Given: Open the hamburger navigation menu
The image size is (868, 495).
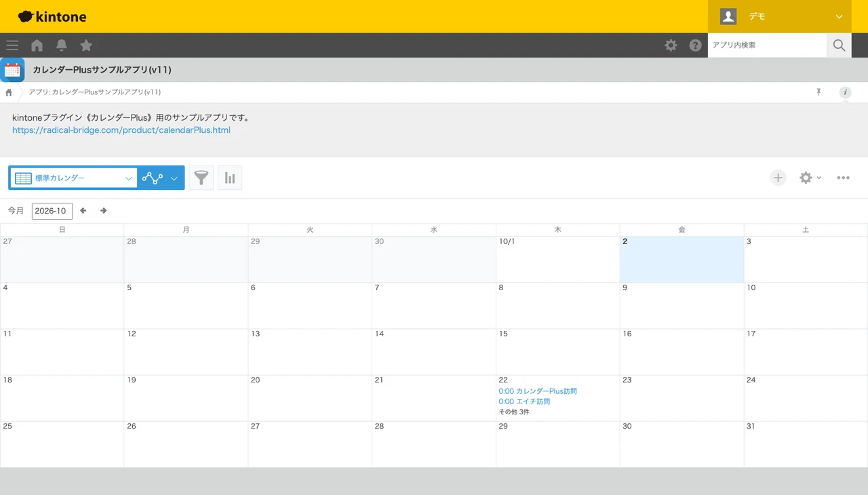Looking at the screenshot, I should tap(12, 45).
